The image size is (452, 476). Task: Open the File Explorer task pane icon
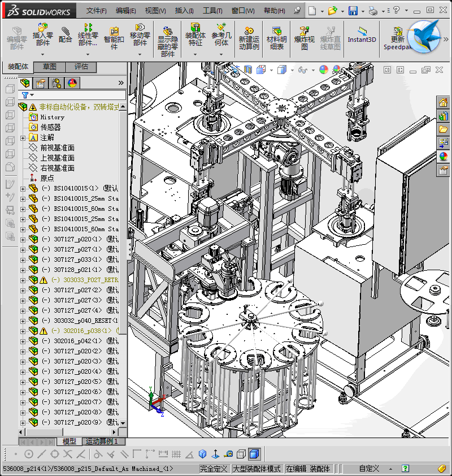tap(443, 129)
